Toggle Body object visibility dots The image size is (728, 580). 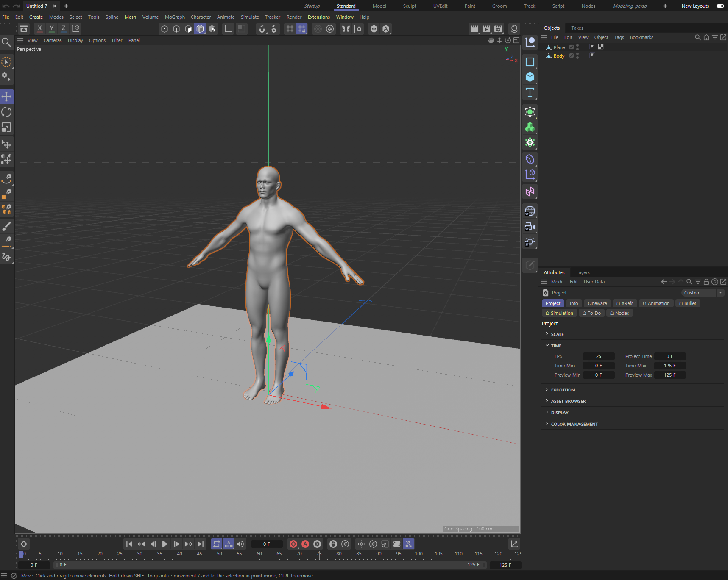click(577, 56)
